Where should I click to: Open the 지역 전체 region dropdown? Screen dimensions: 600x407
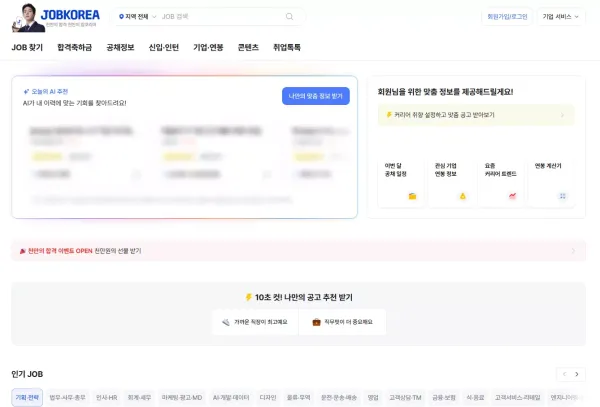138,16
